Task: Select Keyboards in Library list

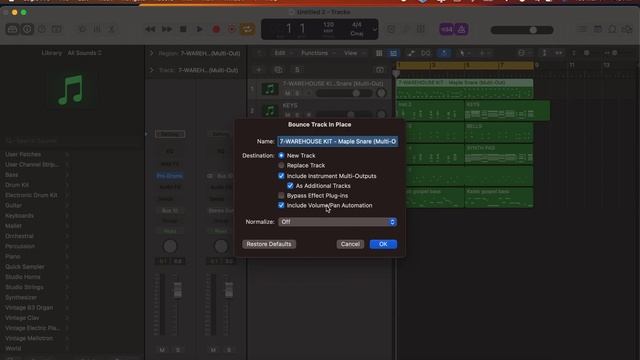Action: pos(19,216)
